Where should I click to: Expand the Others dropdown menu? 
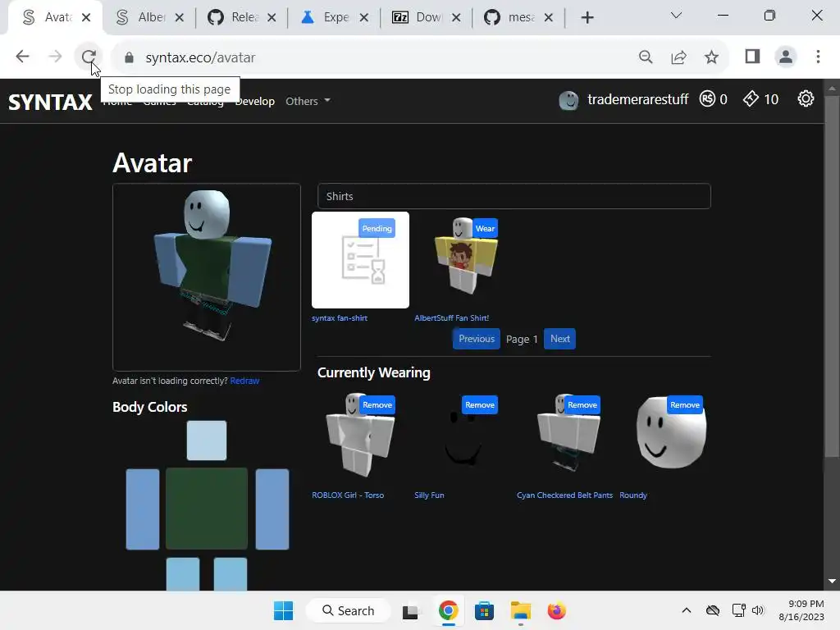pos(308,101)
